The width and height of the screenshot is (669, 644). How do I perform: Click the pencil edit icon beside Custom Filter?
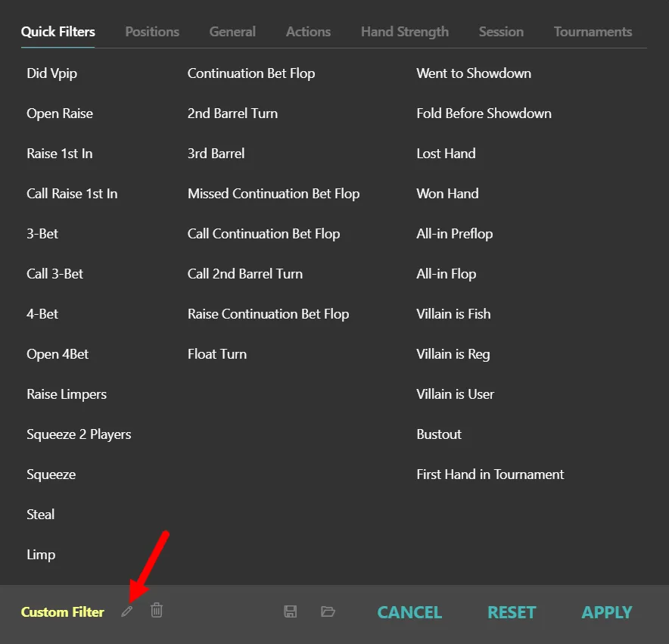pos(126,611)
